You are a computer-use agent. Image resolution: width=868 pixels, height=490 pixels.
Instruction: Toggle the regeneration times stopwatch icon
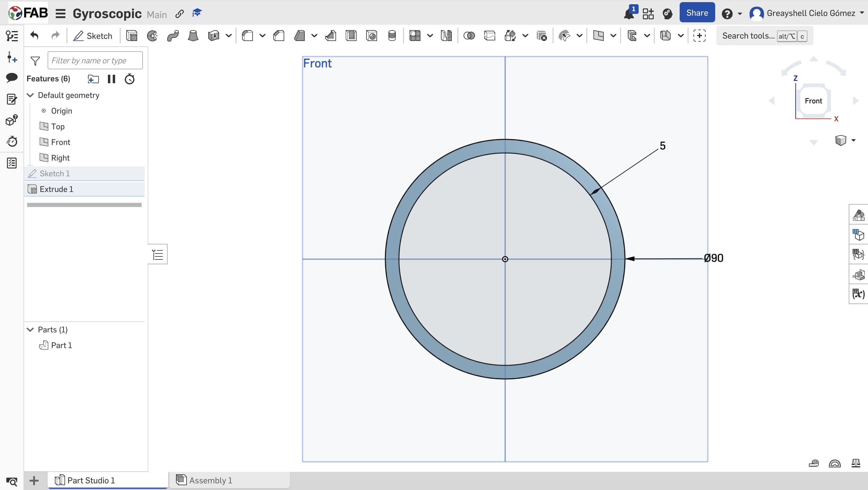pyautogui.click(x=130, y=79)
